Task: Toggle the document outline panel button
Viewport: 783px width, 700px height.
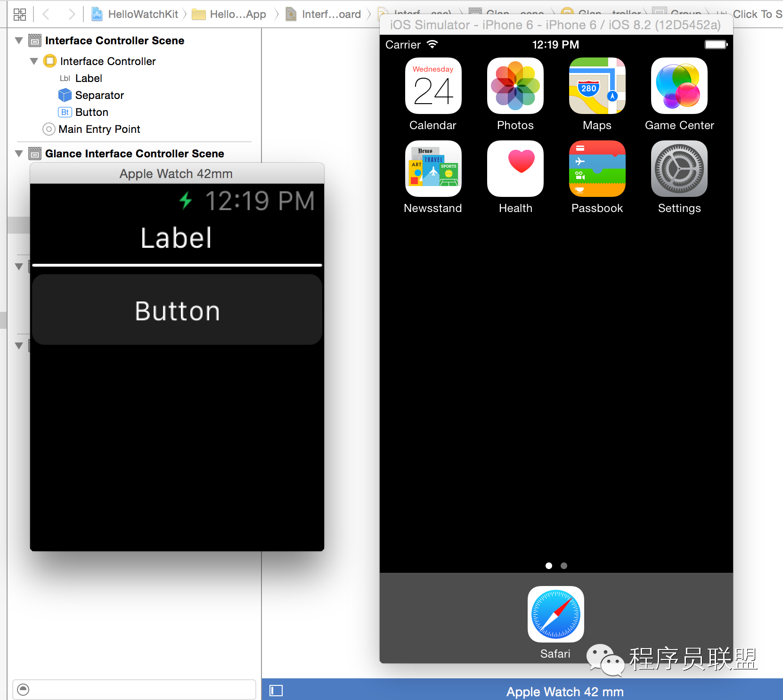Action: pyautogui.click(x=276, y=691)
